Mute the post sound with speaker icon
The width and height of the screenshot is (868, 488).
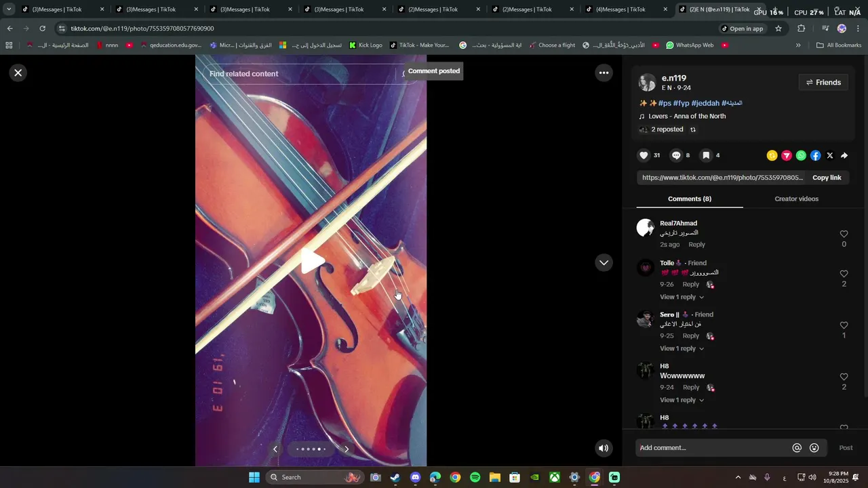[x=604, y=448]
